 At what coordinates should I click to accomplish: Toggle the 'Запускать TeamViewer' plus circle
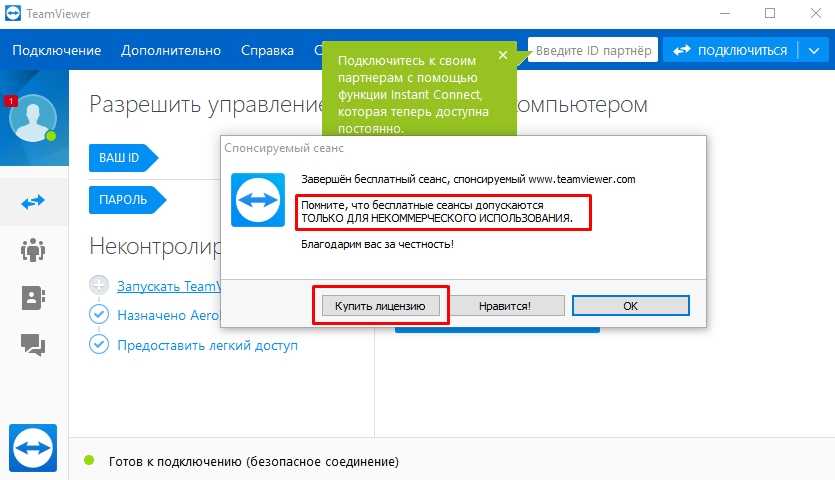click(x=98, y=285)
